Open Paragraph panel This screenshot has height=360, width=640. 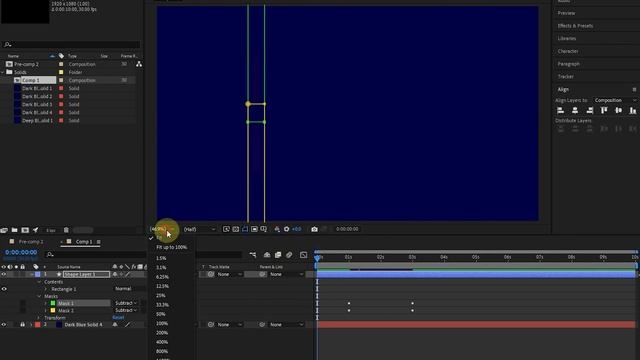tap(569, 64)
